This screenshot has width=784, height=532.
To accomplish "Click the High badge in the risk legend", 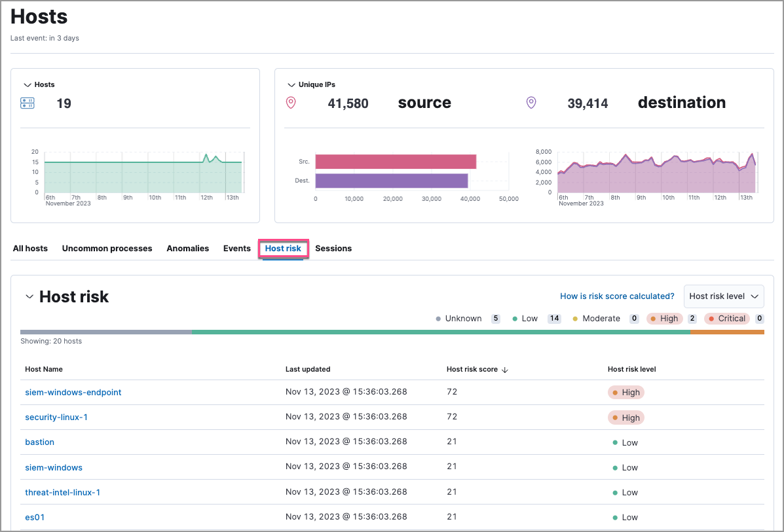I will [x=665, y=318].
